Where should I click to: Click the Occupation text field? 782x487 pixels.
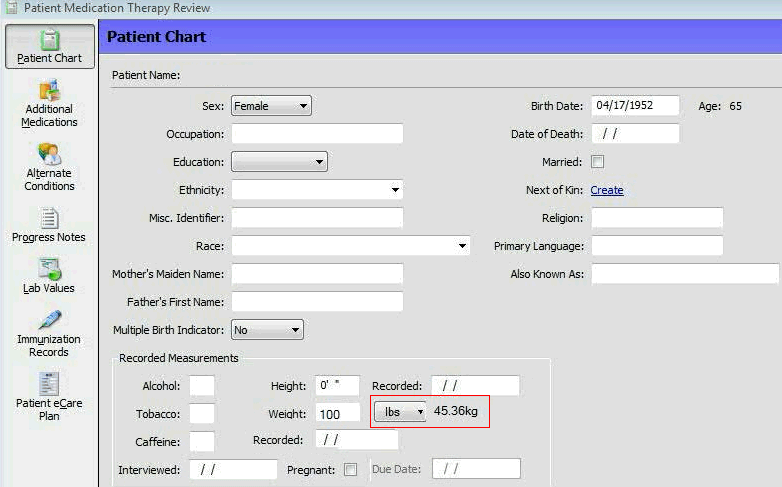tap(317, 134)
